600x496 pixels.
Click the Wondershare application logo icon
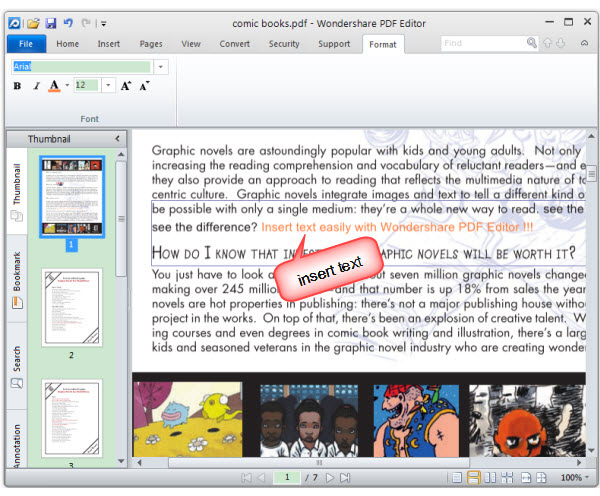pyautogui.click(x=15, y=23)
